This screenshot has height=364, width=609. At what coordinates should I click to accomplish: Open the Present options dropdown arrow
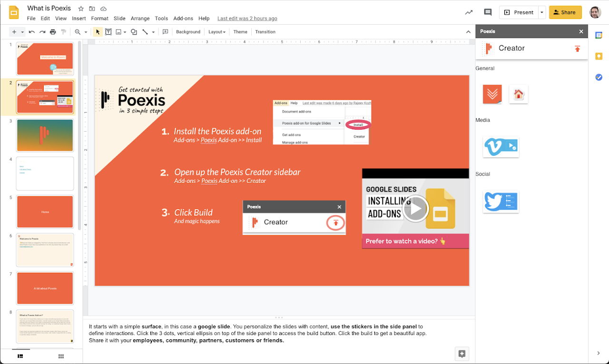pyautogui.click(x=542, y=12)
